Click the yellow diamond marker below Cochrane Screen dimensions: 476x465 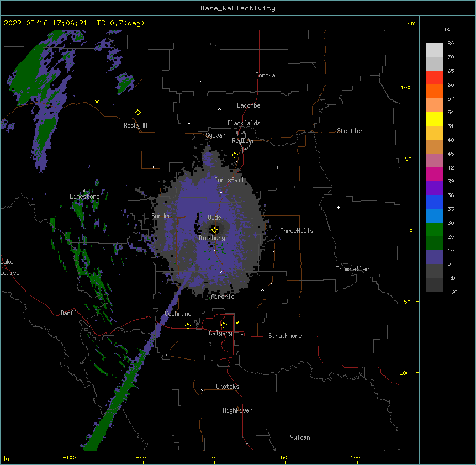(188, 326)
